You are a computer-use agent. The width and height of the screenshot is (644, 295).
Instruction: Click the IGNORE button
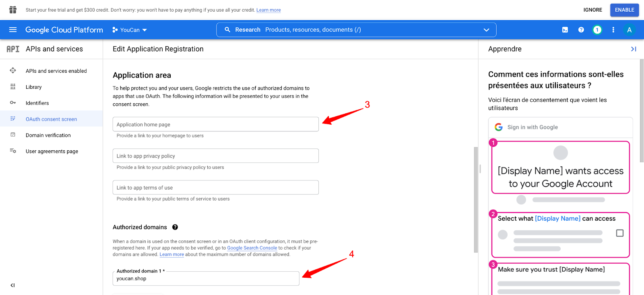(593, 10)
